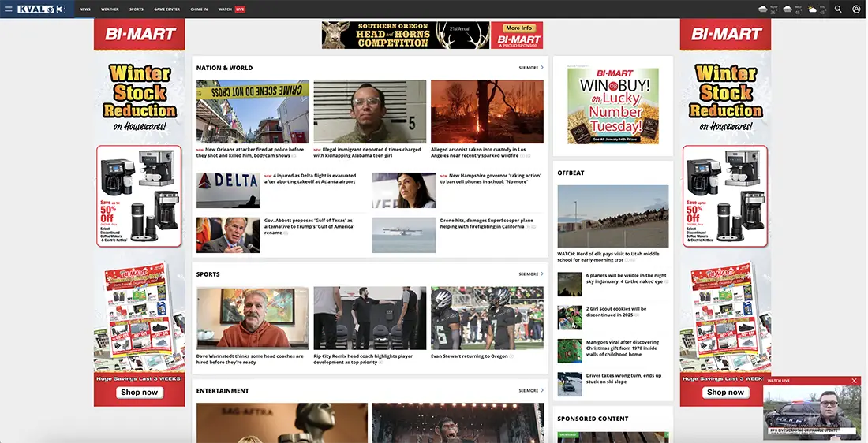Image resolution: width=868 pixels, height=443 pixels.
Task: Open 6 planets visible in January headline
Action: pos(627,278)
